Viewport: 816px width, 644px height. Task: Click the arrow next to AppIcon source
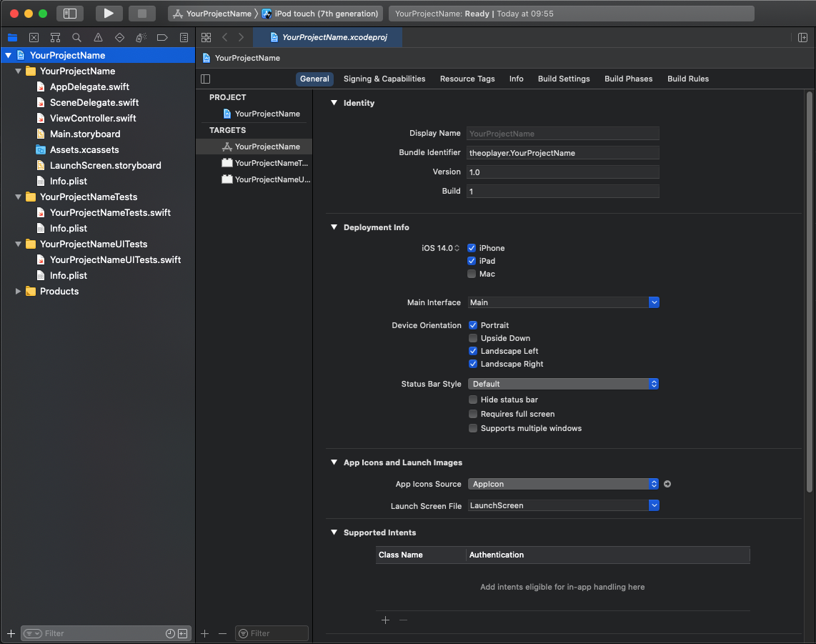coord(667,484)
